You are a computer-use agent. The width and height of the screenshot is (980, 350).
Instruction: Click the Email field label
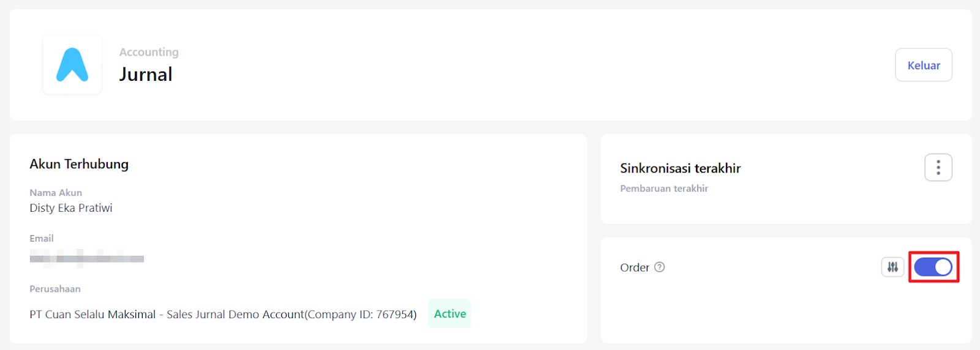pyautogui.click(x=42, y=239)
